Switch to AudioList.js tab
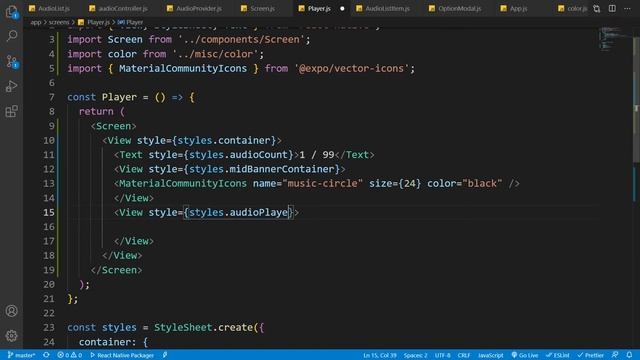This screenshot has width=640, height=360. click(49, 8)
